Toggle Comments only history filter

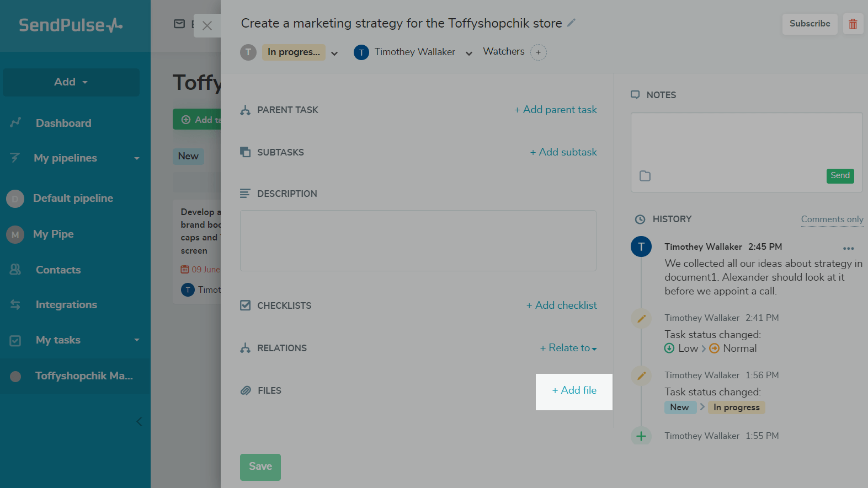[x=832, y=219]
